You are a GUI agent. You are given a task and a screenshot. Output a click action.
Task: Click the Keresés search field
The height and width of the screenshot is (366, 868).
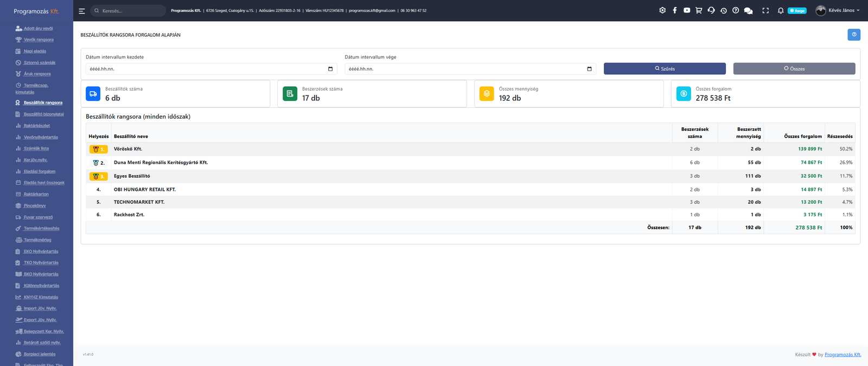tap(128, 11)
